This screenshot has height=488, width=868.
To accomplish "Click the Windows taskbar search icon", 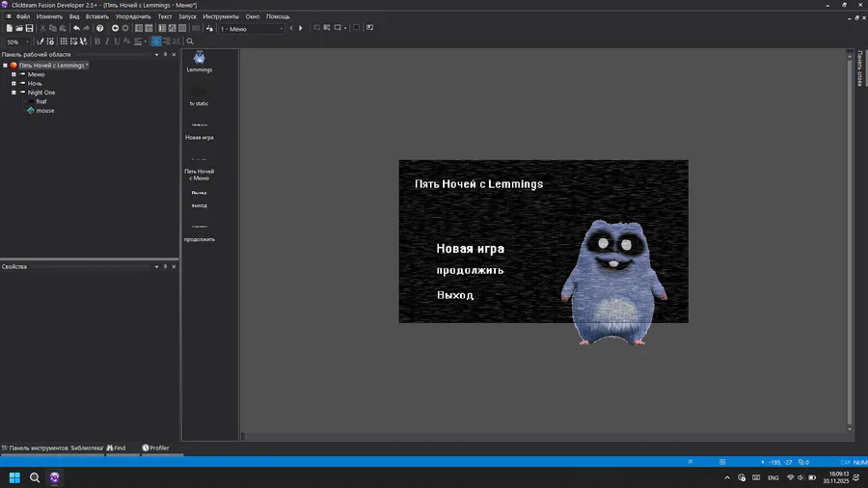I will pos(35,477).
